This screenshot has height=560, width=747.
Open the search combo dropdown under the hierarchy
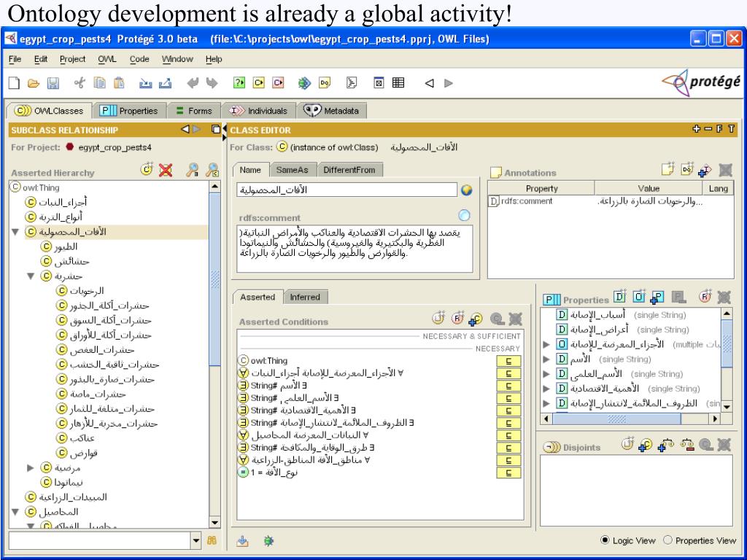tap(196, 540)
